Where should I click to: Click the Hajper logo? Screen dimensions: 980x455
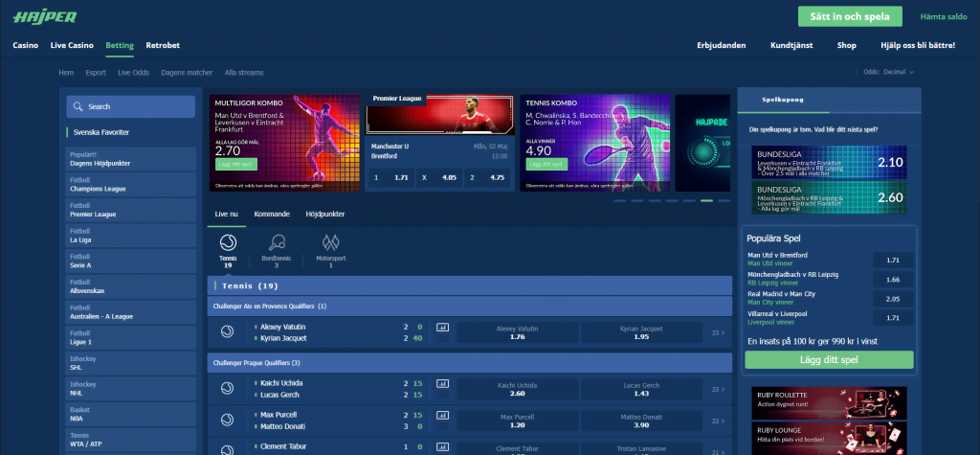point(44,17)
